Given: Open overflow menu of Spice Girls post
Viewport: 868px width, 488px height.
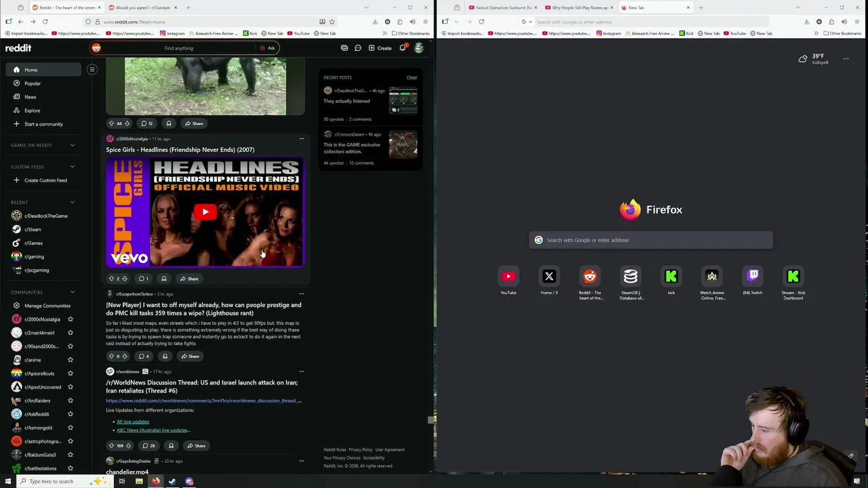Looking at the screenshot, I should pyautogui.click(x=302, y=139).
